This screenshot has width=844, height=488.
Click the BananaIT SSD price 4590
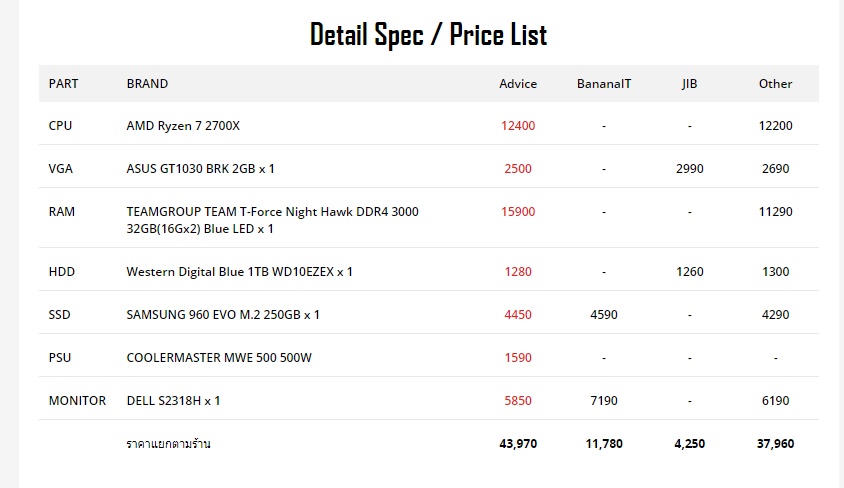coord(604,315)
